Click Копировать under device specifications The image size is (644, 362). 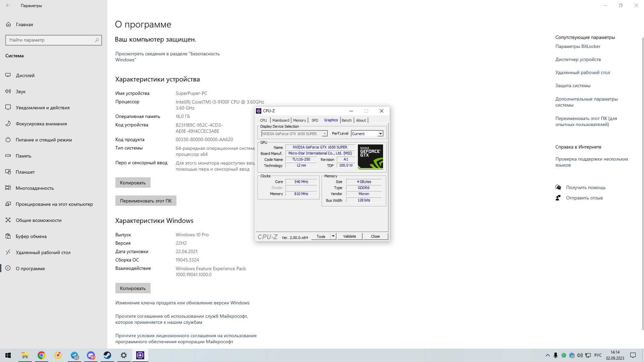133,183
